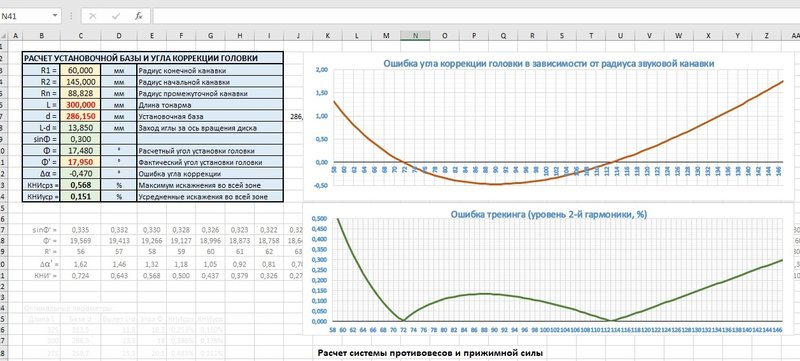Click the Δα value cell -0,470
The width and height of the screenshot is (800, 361).
(x=81, y=173)
